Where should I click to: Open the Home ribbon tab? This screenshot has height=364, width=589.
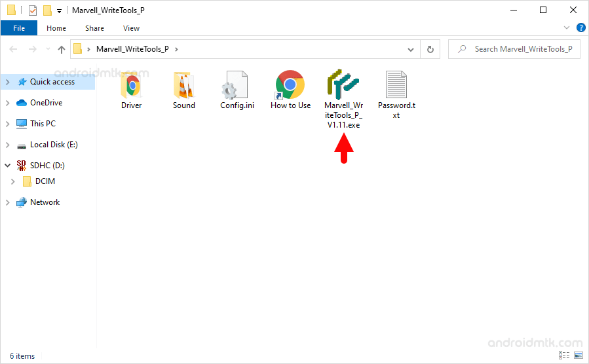(x=56, y=28)
